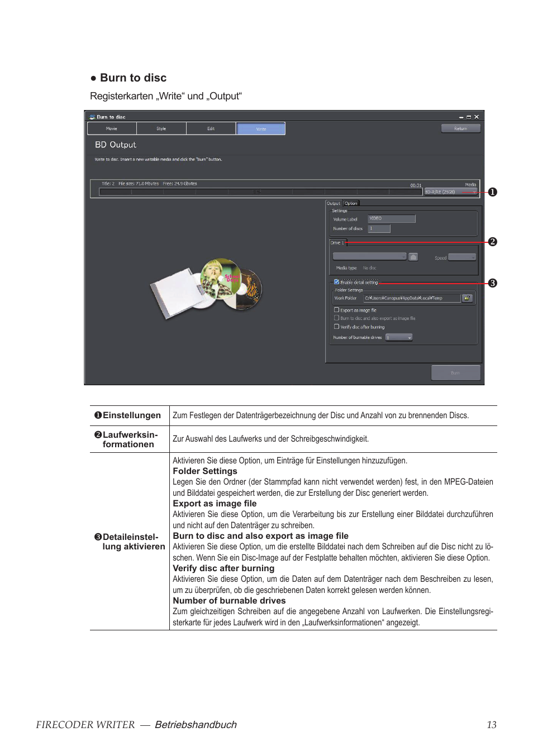Viewport: 533px width, 756px height.
Task: Open the Media type BD-R/RE (25GB) dropdown
Action: point(451,192)
